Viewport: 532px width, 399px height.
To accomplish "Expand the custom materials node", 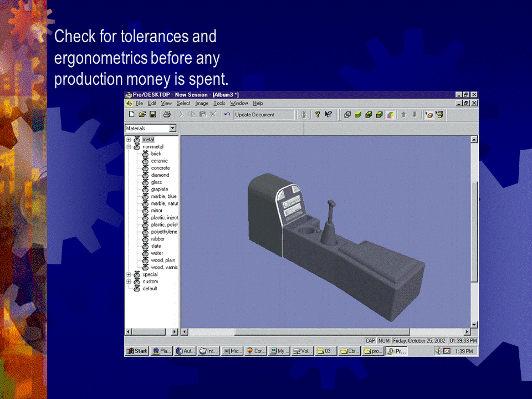I will point(129,282).
